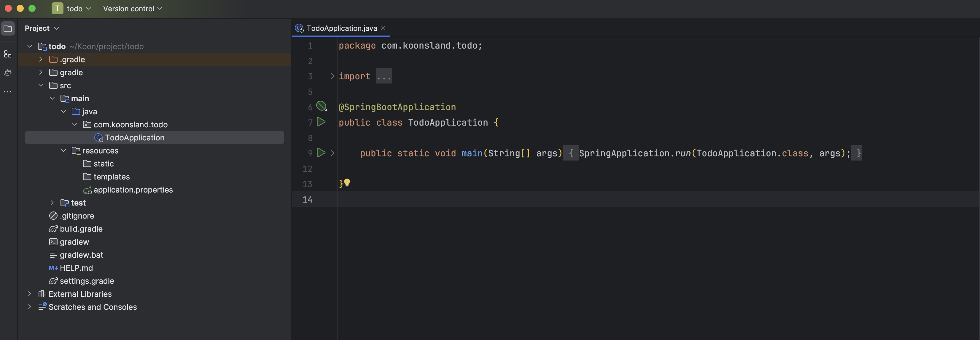Image resolution: width=980 pixels, height=340 pixels.
Task: Select application.properties in the project tree
Action: pyautogui.click(x=133, y=190)
